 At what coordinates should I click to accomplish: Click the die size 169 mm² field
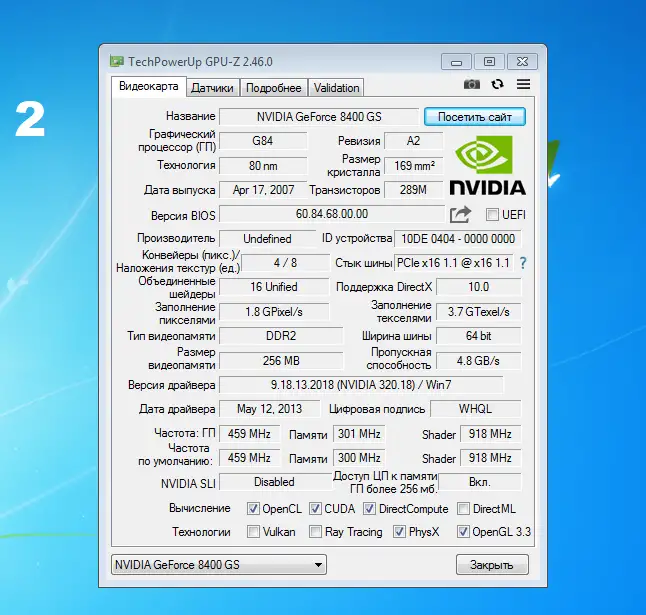(414, 166)
